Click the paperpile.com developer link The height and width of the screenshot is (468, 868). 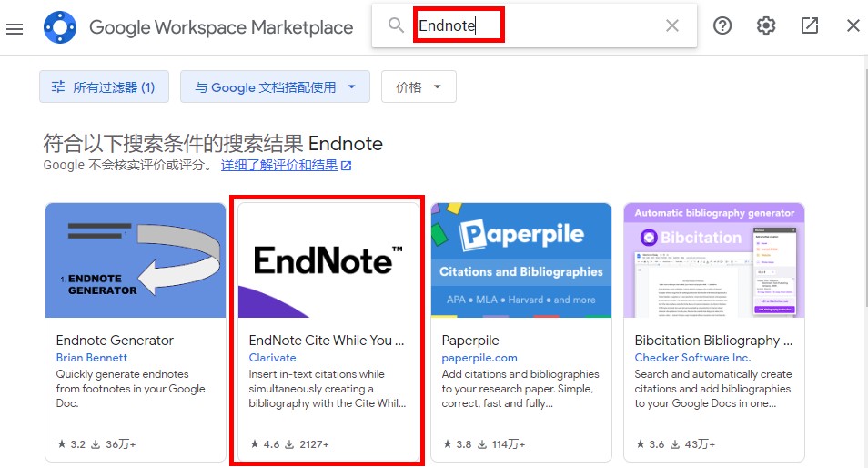coord(479,358)
